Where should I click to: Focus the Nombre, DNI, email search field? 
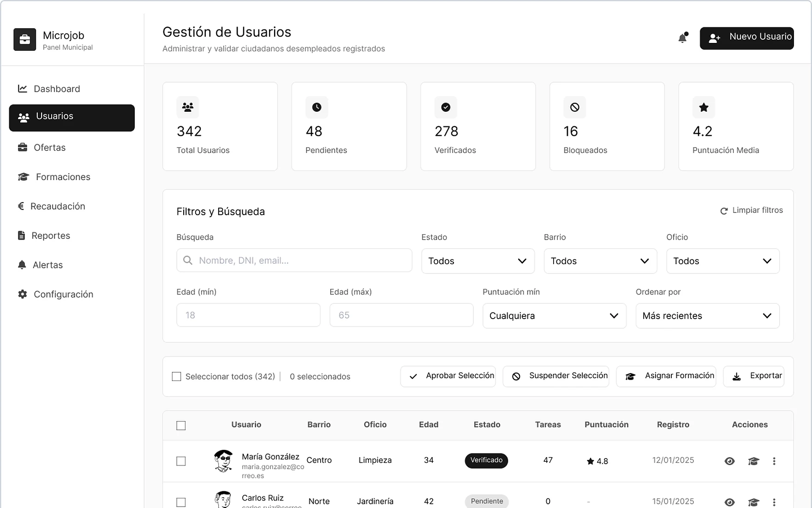tap(294, 260)
